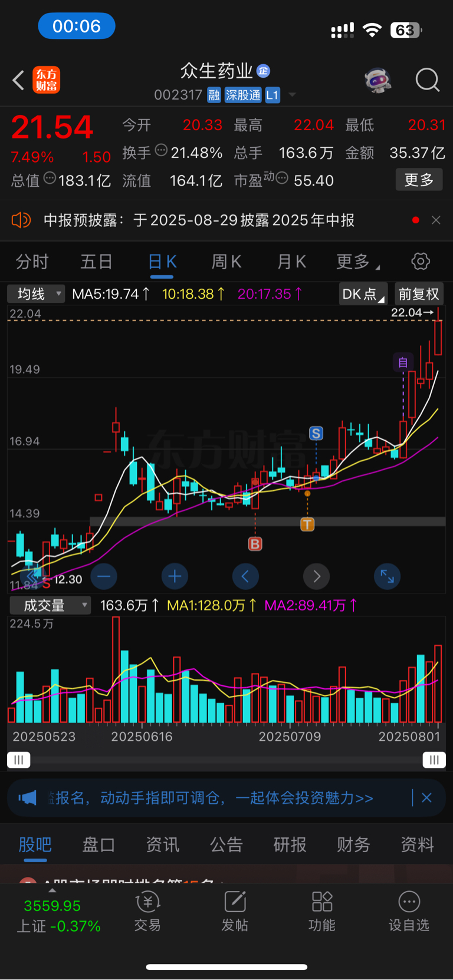This screenshot has height=980, width=453.
Task: Tap the blue 企 badge beside 众生药业
Action: click(263, 71)
